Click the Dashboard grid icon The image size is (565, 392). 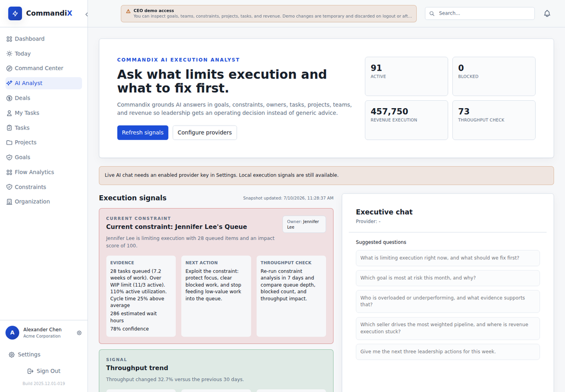click(x=9, y=39)
